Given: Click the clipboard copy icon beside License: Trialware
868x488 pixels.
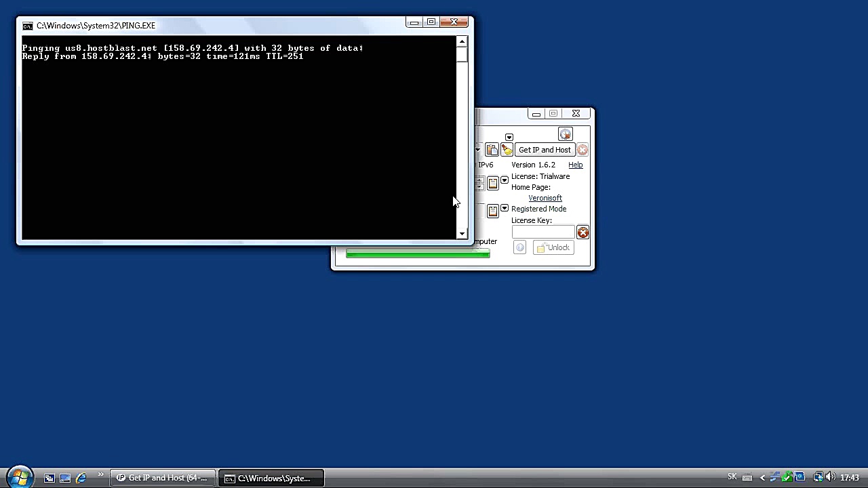Looking at the screenshot, I should pos(493,183).
